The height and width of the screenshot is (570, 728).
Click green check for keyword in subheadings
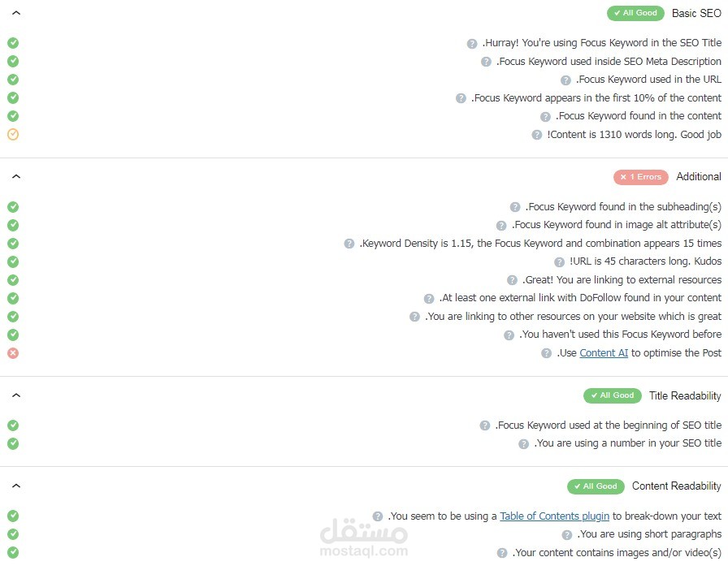tap(13, 207)
